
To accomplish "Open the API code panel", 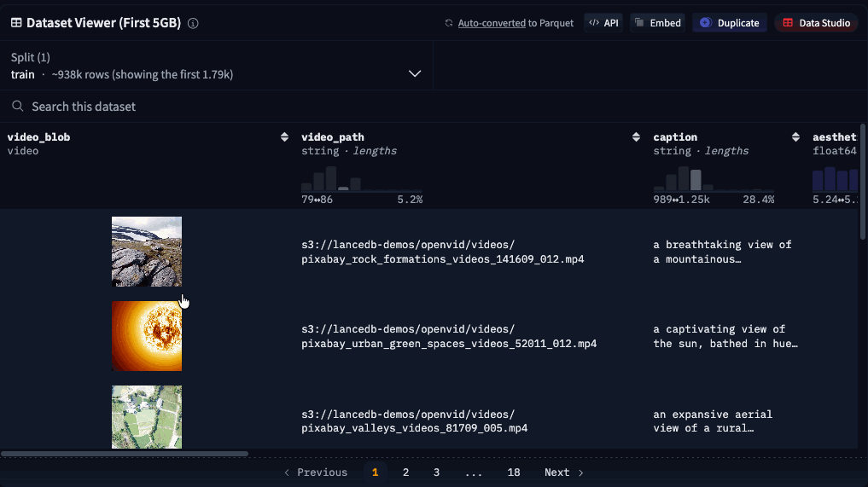I will (603, 23).
